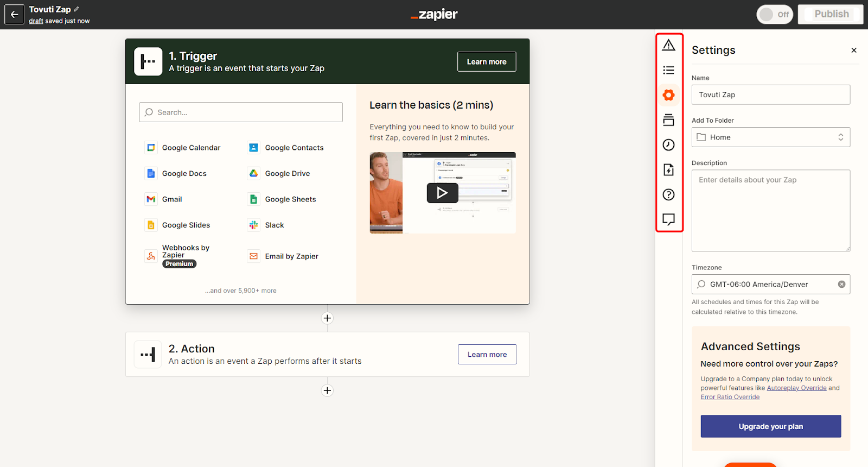Choose the Google Contacts app
868x467 pixels.
286,148
